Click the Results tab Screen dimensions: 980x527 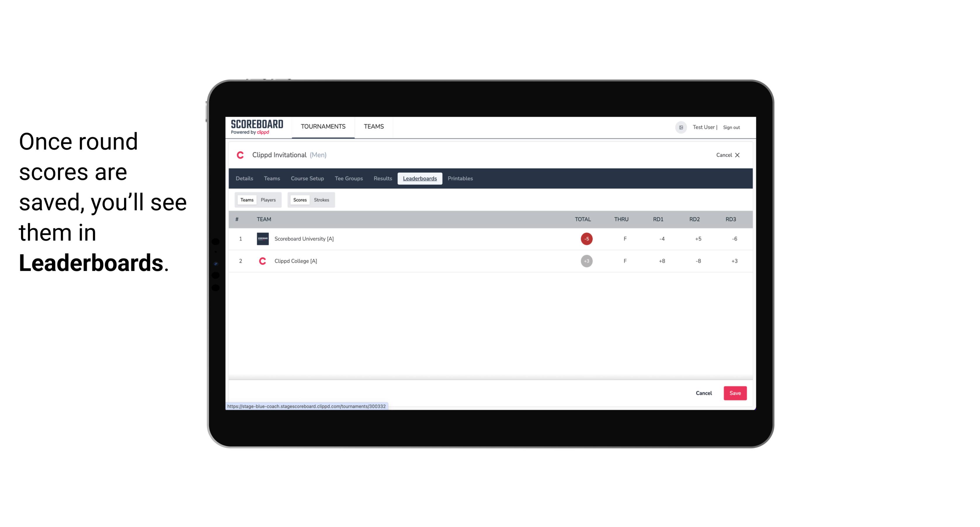click(x=383, y=179)
